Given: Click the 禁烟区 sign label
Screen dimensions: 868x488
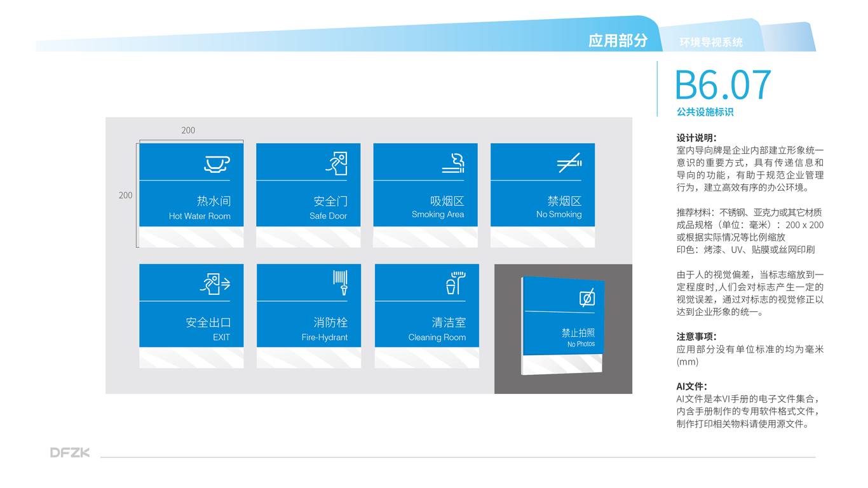Looking at the screenshot, I should tap(564, 201).
